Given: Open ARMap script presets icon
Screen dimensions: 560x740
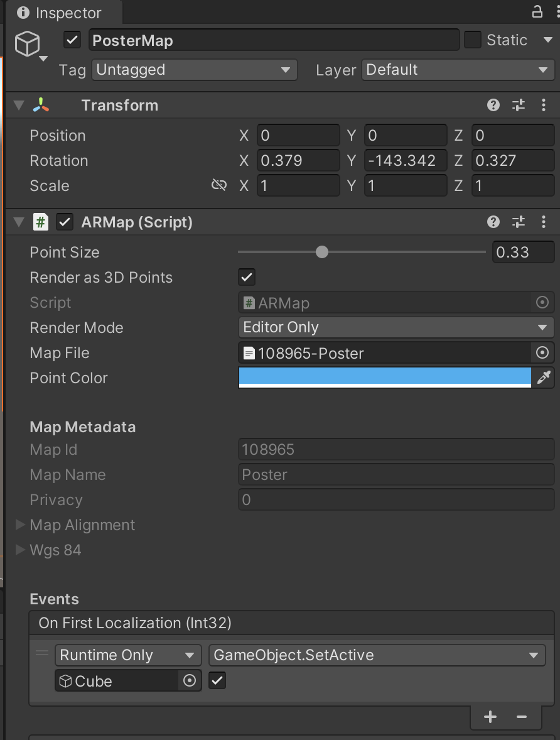Looking at the screenshot, I should point(519,222).
